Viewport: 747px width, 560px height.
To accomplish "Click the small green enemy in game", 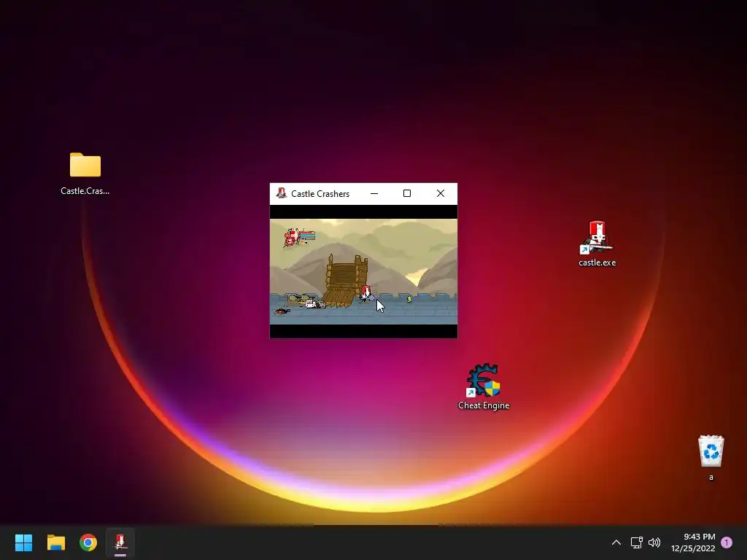I will tap(409, 298).
